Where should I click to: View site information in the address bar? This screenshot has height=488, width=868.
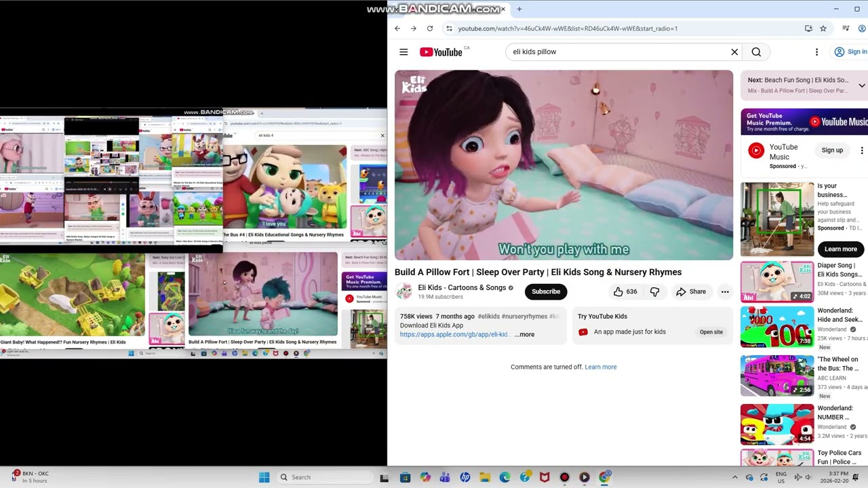click(x=449, y=28)
